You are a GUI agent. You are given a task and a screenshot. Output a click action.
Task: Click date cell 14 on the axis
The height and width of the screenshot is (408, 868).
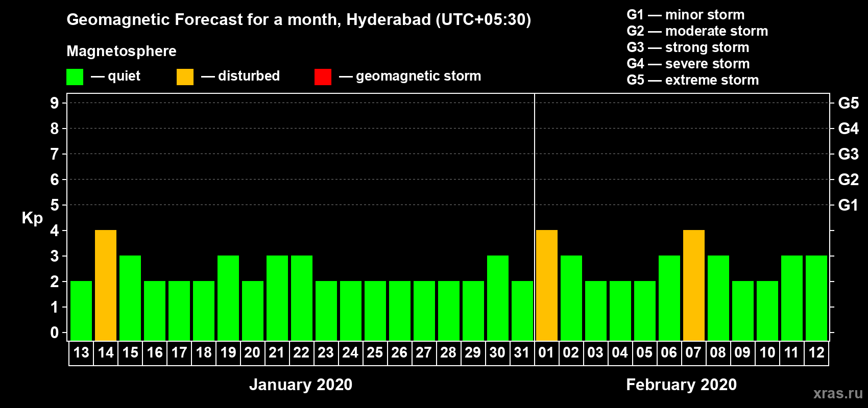click(x=106, y=353)
